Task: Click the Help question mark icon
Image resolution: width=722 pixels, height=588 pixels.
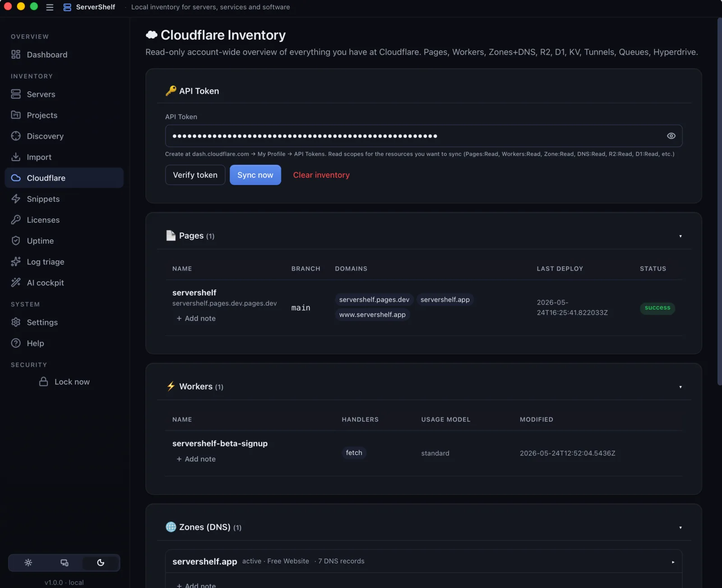Action: (x=16, y=343)
